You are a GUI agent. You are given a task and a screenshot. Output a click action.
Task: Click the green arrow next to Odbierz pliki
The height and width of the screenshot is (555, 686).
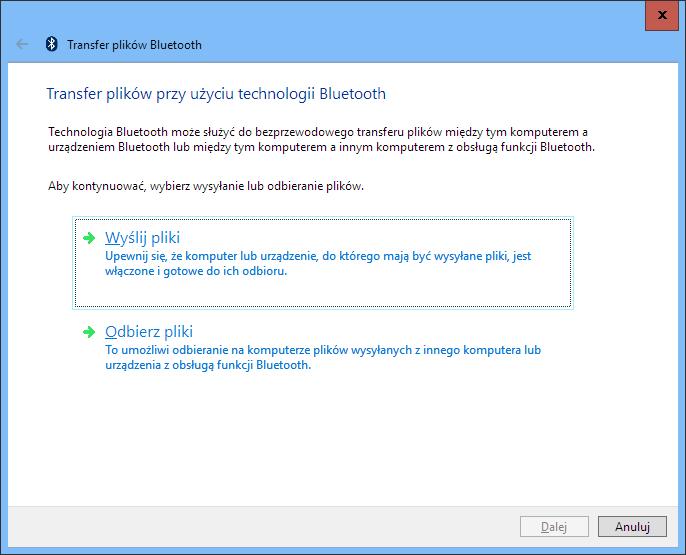[x=89, y=332]
